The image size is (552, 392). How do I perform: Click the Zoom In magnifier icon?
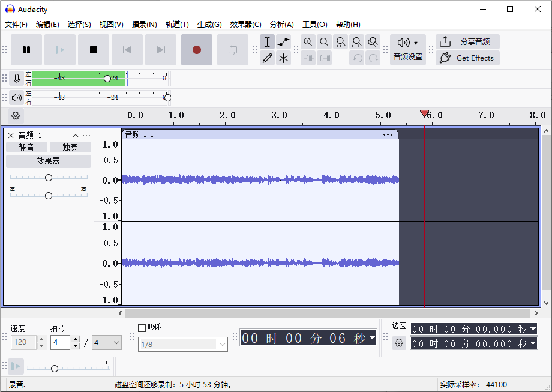[x=308, y=42]
